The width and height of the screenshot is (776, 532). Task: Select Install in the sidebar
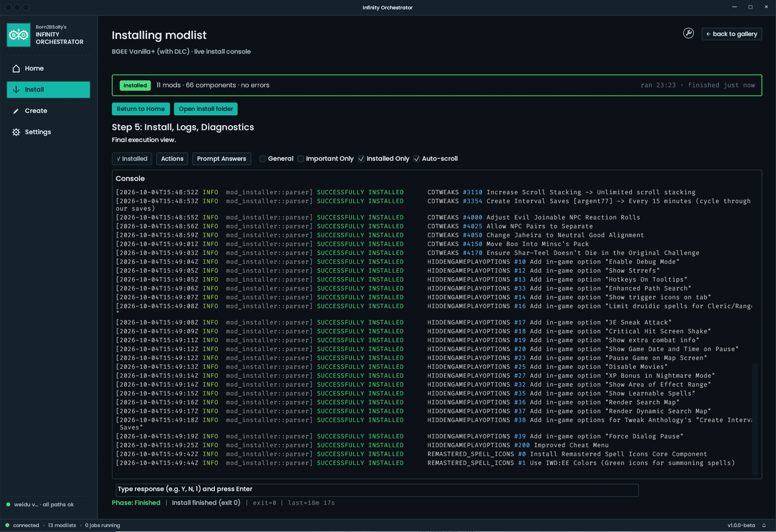click(49, 90)
